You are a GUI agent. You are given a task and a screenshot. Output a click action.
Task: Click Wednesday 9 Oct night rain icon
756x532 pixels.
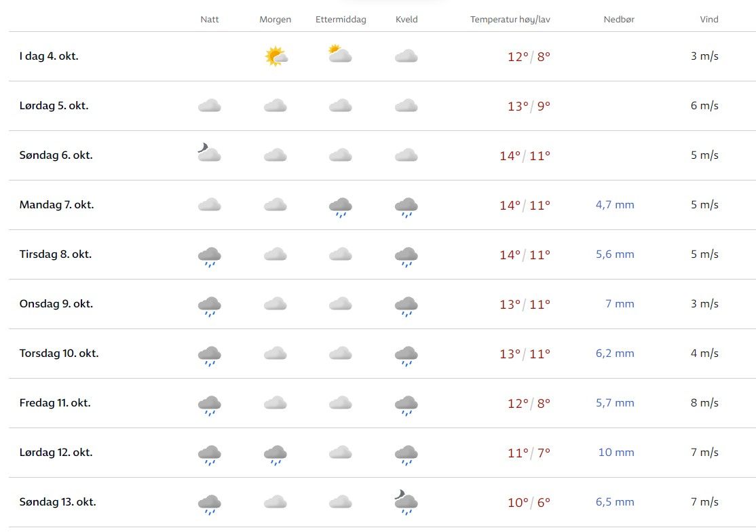click(210, 306)
